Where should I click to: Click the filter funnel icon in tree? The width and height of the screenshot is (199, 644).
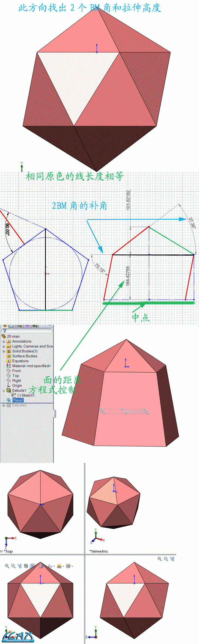tap(5, 331)
